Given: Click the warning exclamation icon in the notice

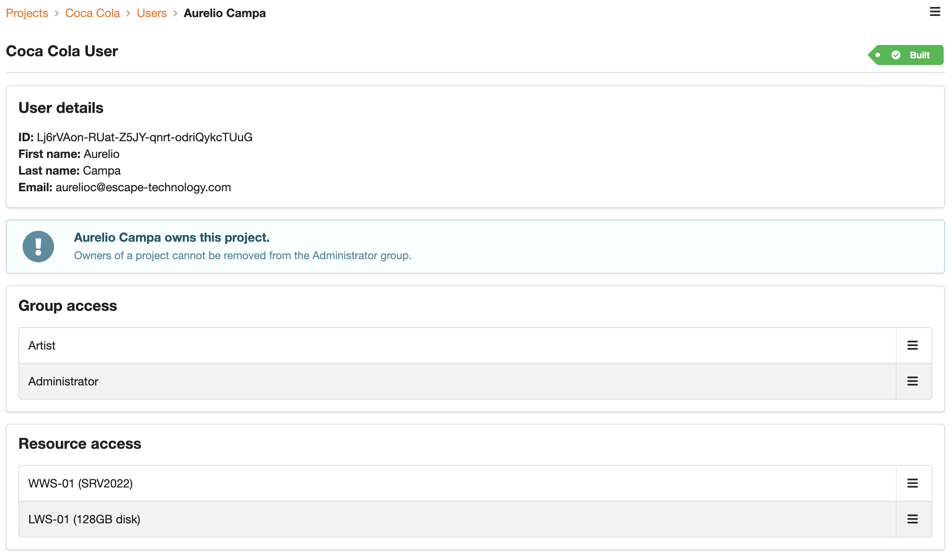Looking at the screenshot, I should [x=38, y=246].
